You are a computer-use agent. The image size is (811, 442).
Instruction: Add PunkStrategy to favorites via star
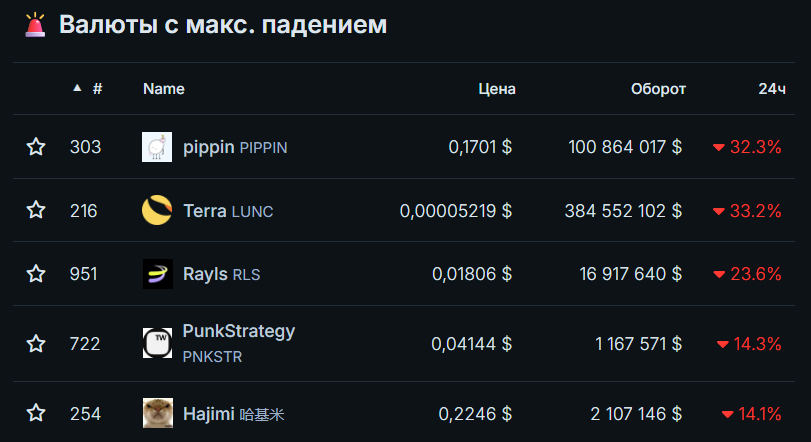36,344
